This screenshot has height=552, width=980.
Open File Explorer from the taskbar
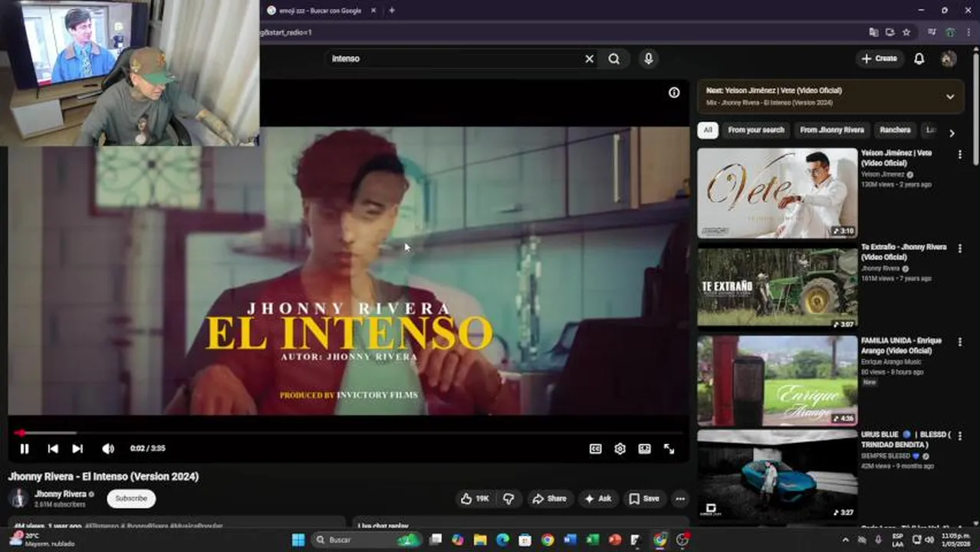[x=480, y=540]
